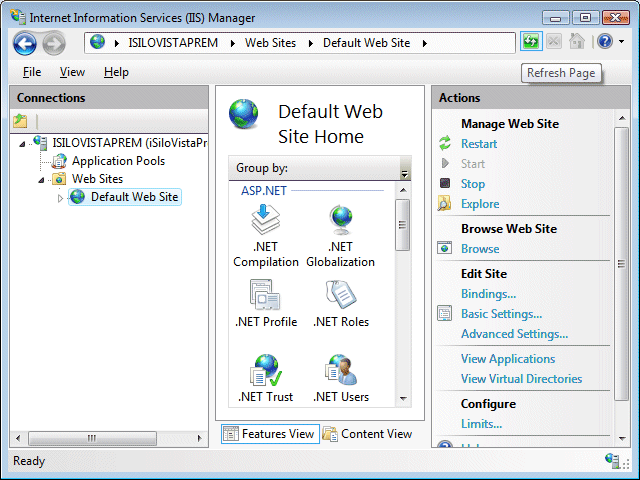Collapse the Web Sites tree node

[x=42, y=179]
